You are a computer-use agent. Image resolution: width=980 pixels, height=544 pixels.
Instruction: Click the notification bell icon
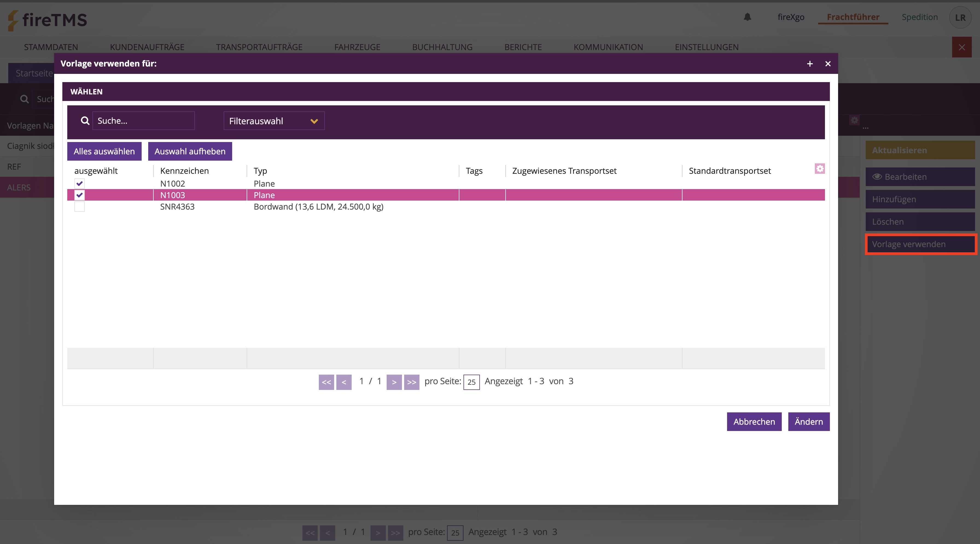747,17
